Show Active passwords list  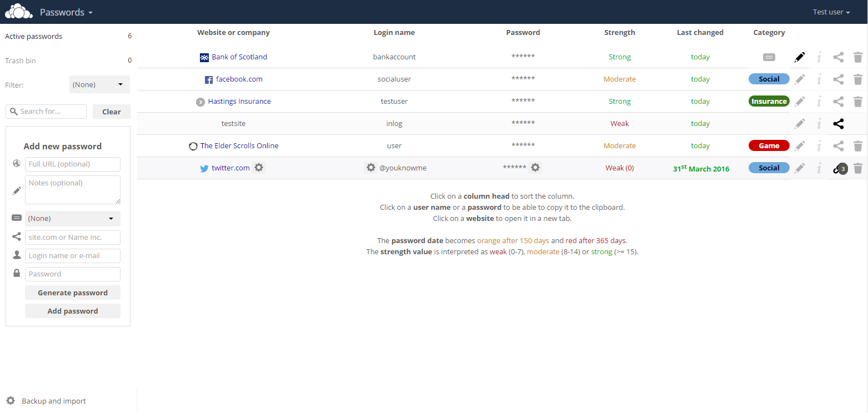tap(68, 36)
